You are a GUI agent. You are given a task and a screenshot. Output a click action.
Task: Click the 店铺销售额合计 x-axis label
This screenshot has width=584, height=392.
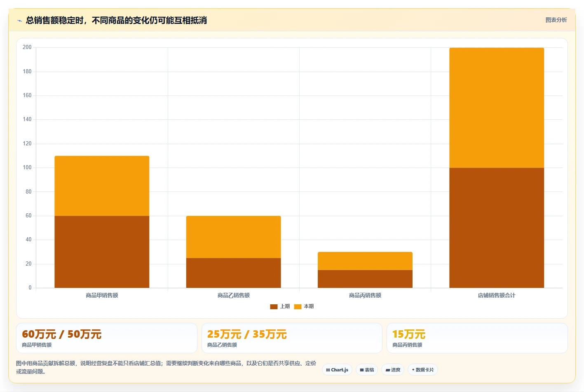coord(497,295)
